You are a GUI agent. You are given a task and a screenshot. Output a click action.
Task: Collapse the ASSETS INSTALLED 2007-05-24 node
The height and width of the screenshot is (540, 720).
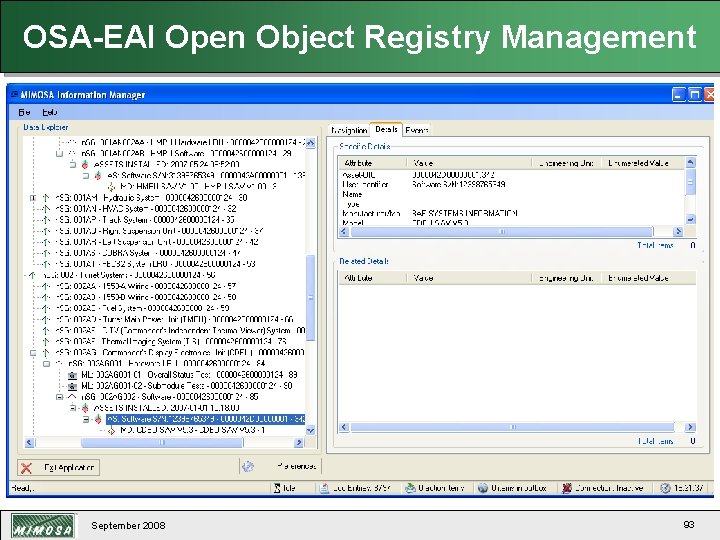click(x=73, y=164)
